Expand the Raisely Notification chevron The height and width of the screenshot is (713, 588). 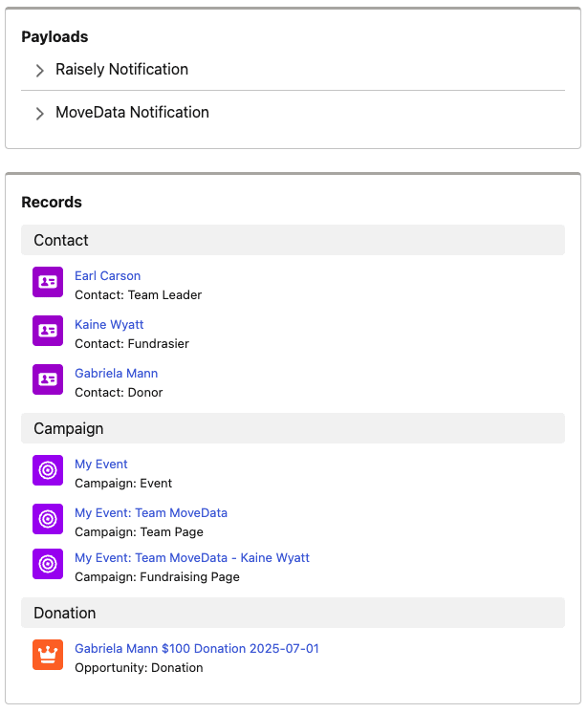tap(40, 70)
